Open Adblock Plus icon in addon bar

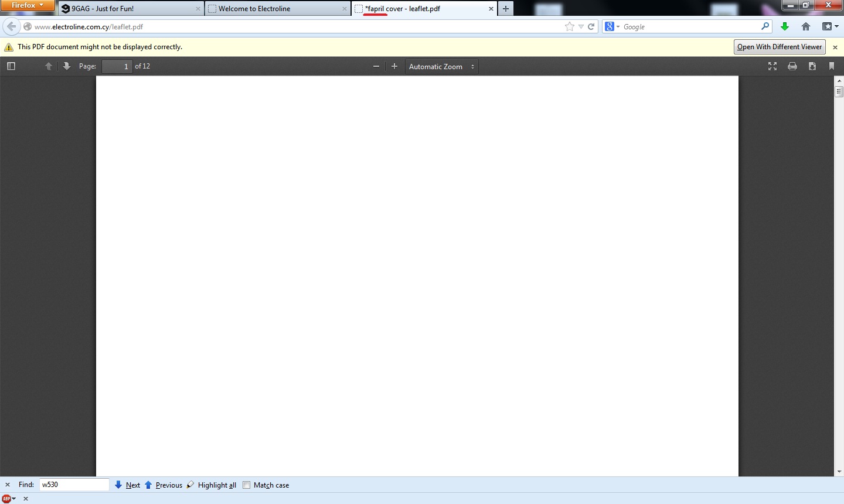click(x=6, y=499)
